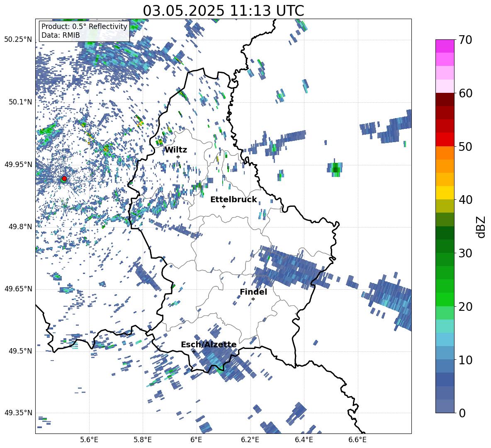
Task: Click the dark green echo cell near 6.5°E
Action: pyautogui.click(x=335, y=170)
